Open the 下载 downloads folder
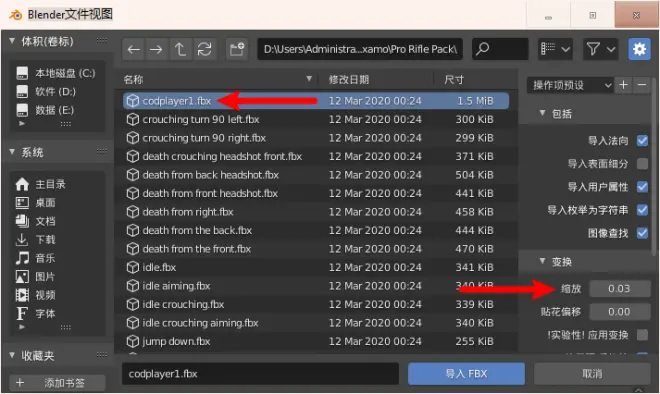 57,240
